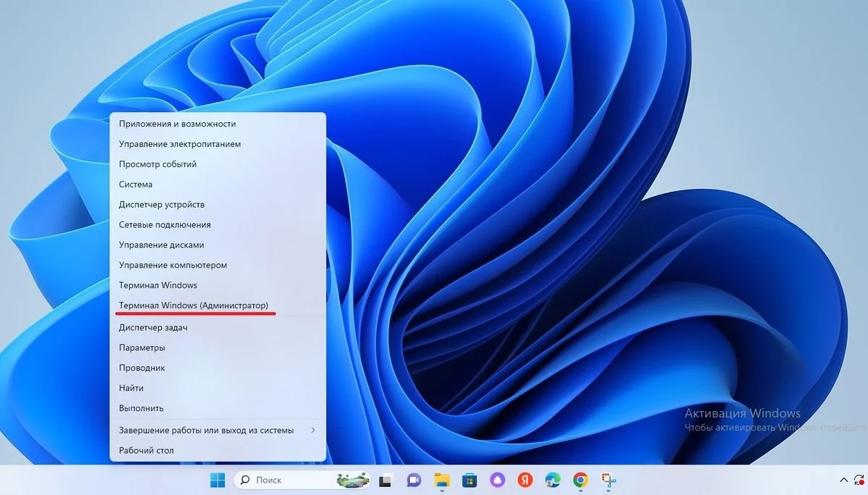Launch Microsoft Edge from the taskbar
This screenshot has height=495, width=868.
tap(553, 480)
